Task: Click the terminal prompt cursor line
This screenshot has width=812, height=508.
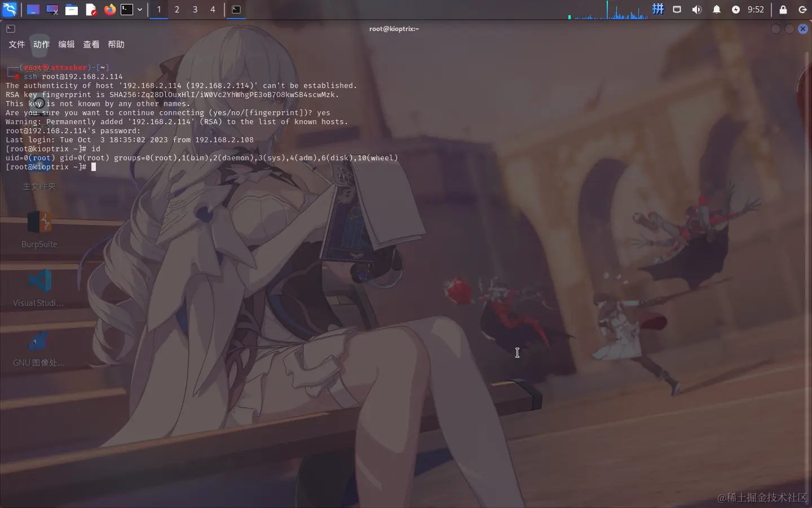Action: [51, 167]
